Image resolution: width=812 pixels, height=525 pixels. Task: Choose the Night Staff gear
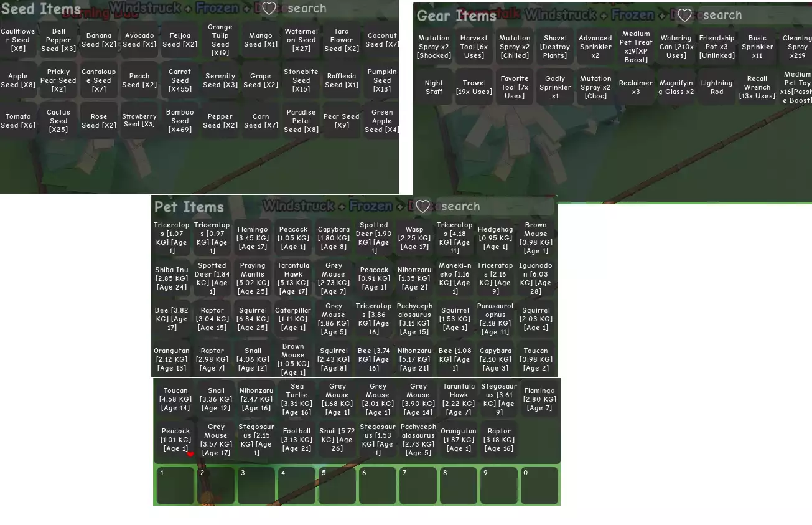(x=434, y=87)
